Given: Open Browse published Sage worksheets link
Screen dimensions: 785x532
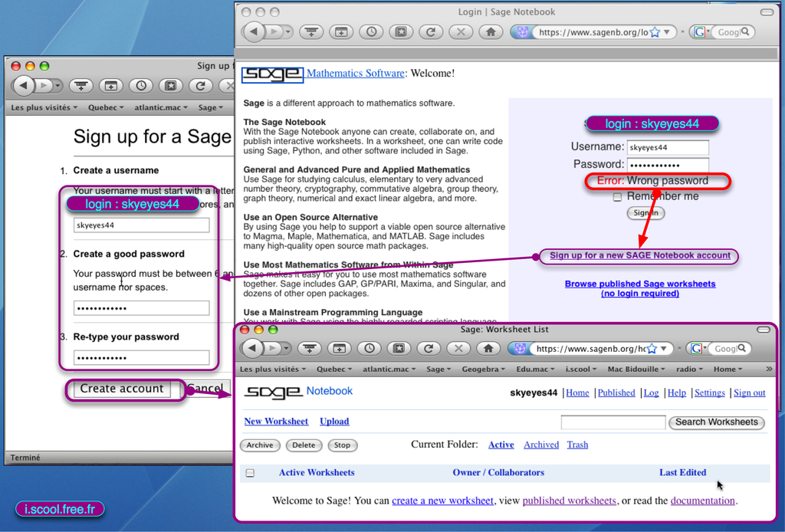Looking at the screenshot, I should 640,288.
